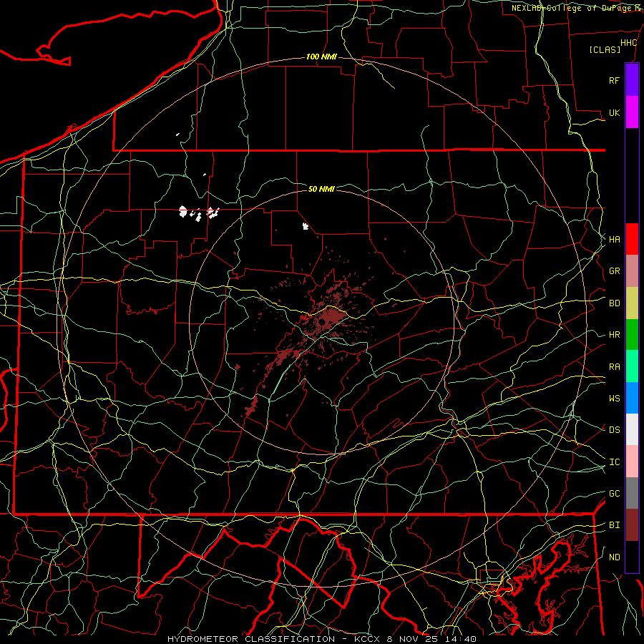Image resolution: width=644 pixels, height=644 pixels.
Task: Click the "50 NMI" range ring label
Action: tap(321, 189)
